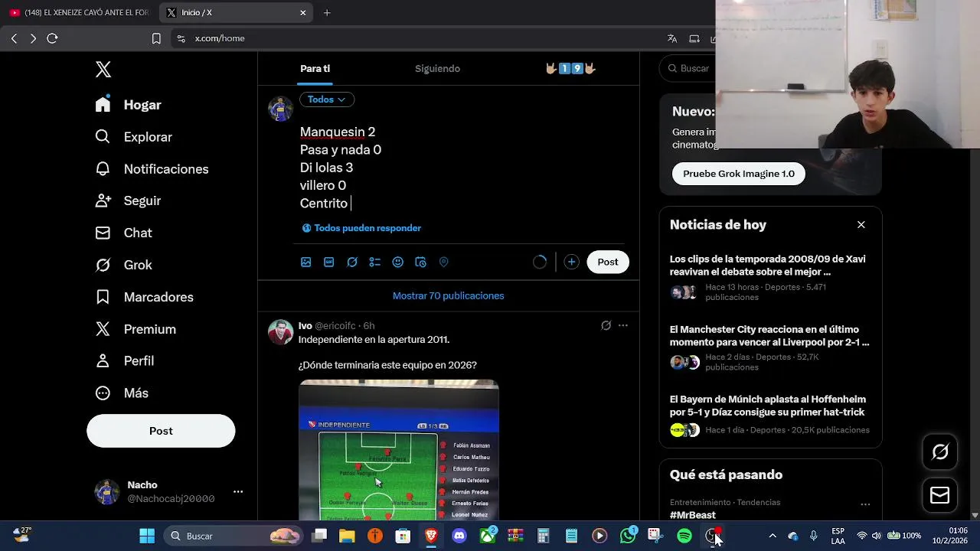Reload the x.com page
980x551 pixels.
pyautogui.click(x=52, y=38)
